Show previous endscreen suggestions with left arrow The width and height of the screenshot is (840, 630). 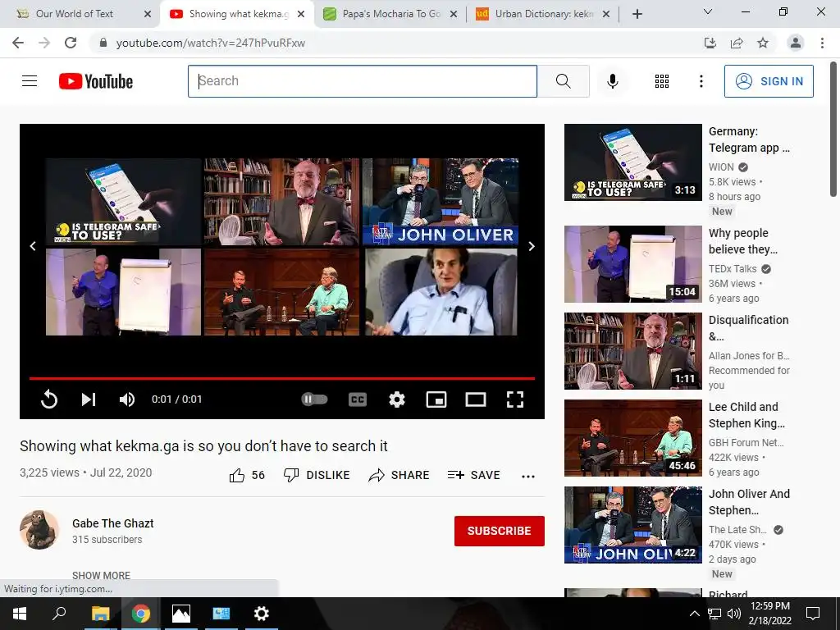(33, 246)
